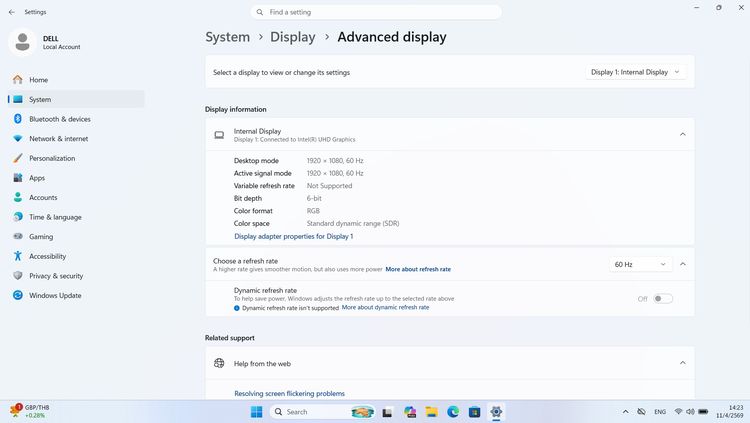Click the Accessibility figure icon
Viewport: 750px width, 423px height.
tap(18, 256)
